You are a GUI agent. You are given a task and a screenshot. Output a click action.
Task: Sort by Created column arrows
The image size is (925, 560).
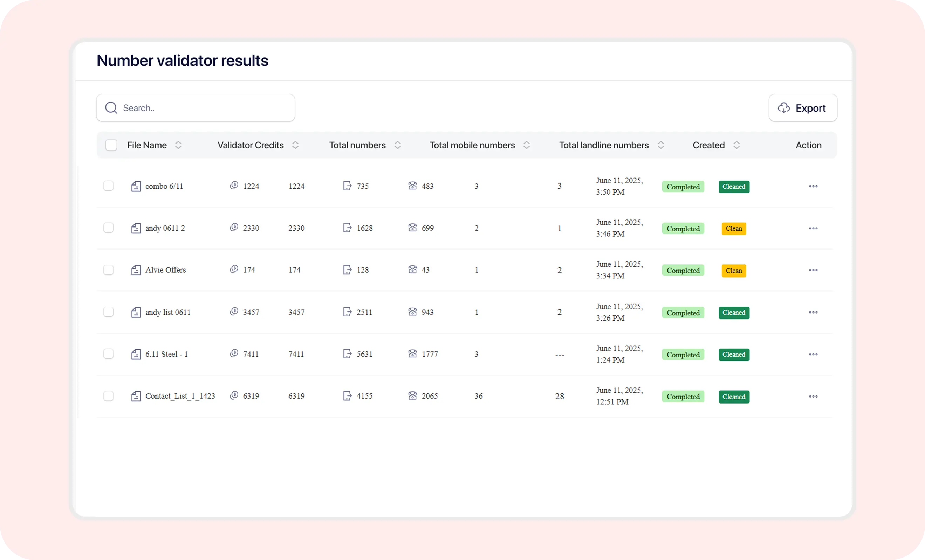(x=736, y=145)
